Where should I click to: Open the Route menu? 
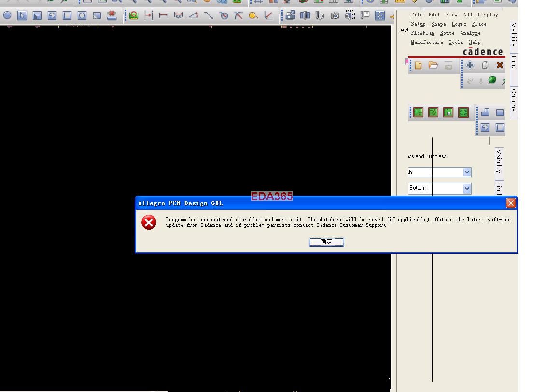(447, 33)
